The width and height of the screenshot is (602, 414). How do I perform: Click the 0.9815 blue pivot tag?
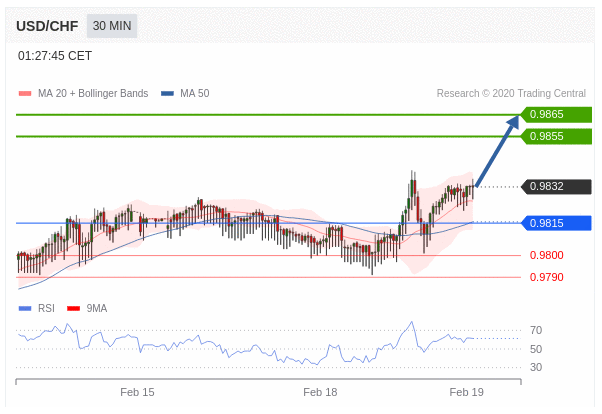(556, 223)
